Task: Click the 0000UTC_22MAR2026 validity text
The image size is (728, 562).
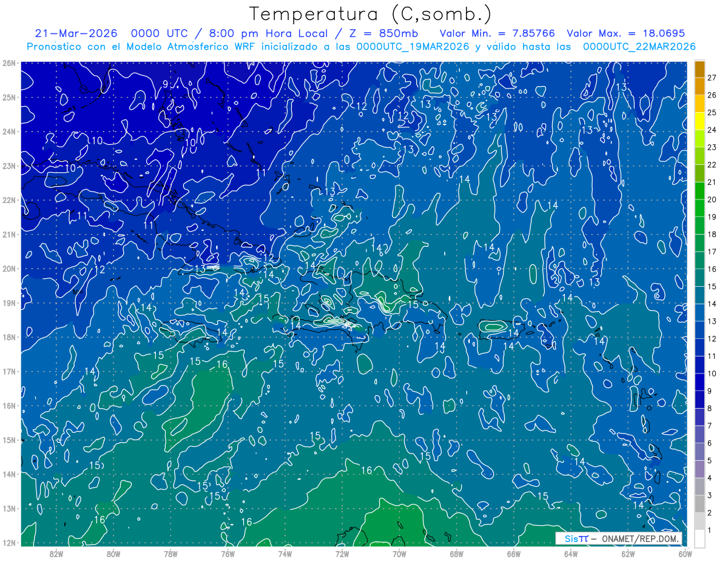Action: (x=639, y=47)
